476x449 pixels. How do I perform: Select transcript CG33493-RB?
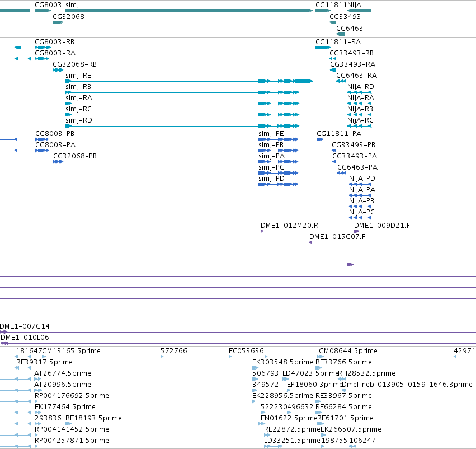[351, 53]
